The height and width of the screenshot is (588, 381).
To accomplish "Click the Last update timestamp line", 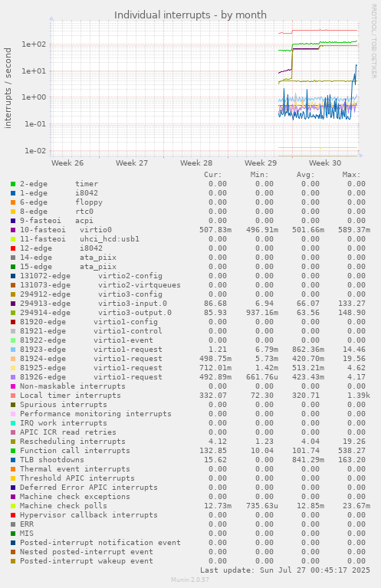I will pos(285,570).
